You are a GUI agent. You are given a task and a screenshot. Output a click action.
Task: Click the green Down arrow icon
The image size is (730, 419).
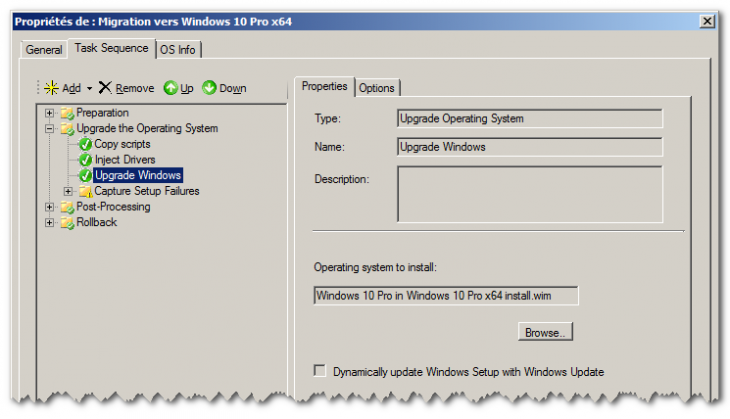click(x=209, y=88)
